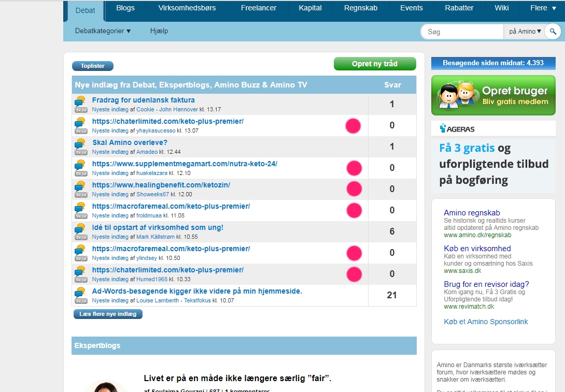
Task: Click chat bubble icon beside the Ad-Words thread
Action: 80,292
